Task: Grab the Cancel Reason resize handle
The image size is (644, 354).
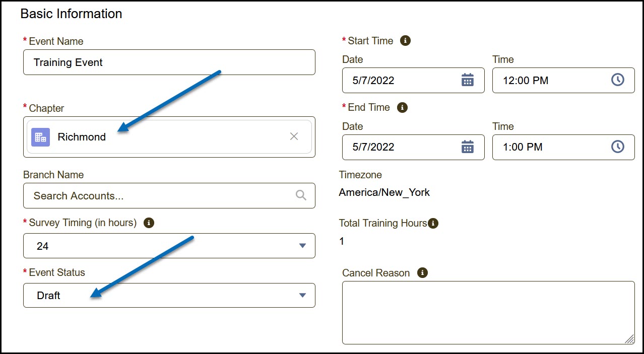Action: [629, 339]
